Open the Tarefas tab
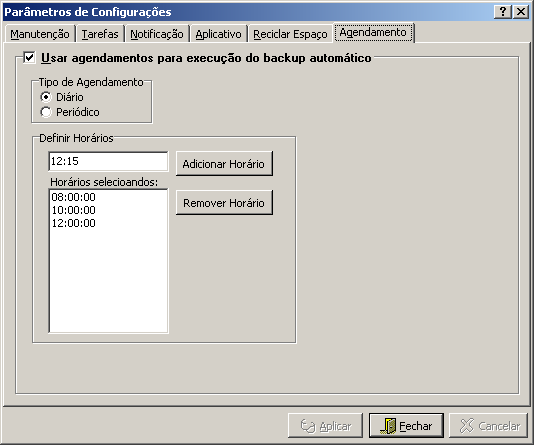Viewport: 534px width, 445px height. point(100,34)
